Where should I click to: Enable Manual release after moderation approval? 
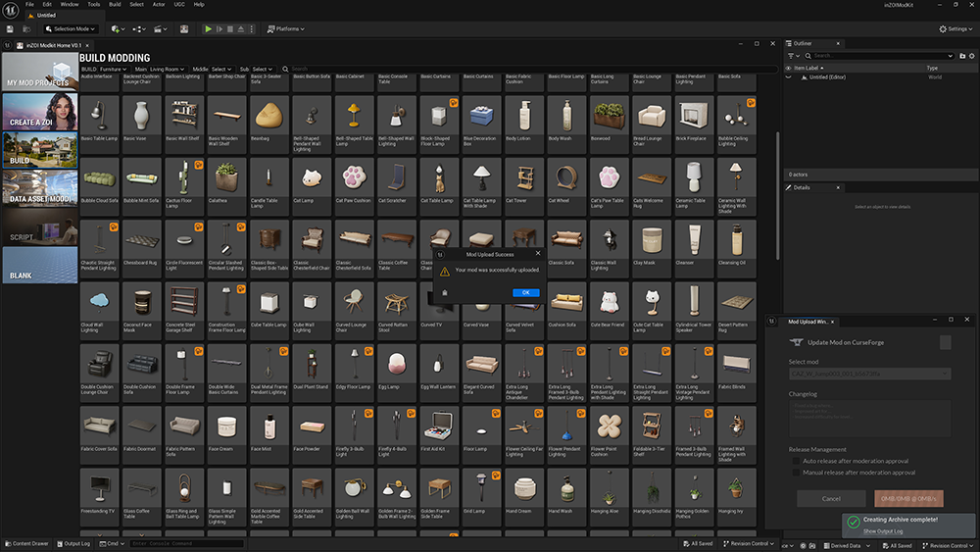(796, 473)
